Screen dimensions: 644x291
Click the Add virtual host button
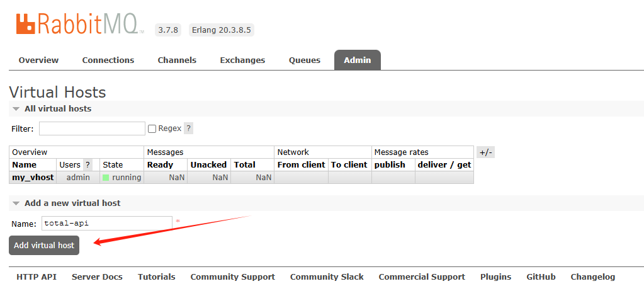pos(44,246)
